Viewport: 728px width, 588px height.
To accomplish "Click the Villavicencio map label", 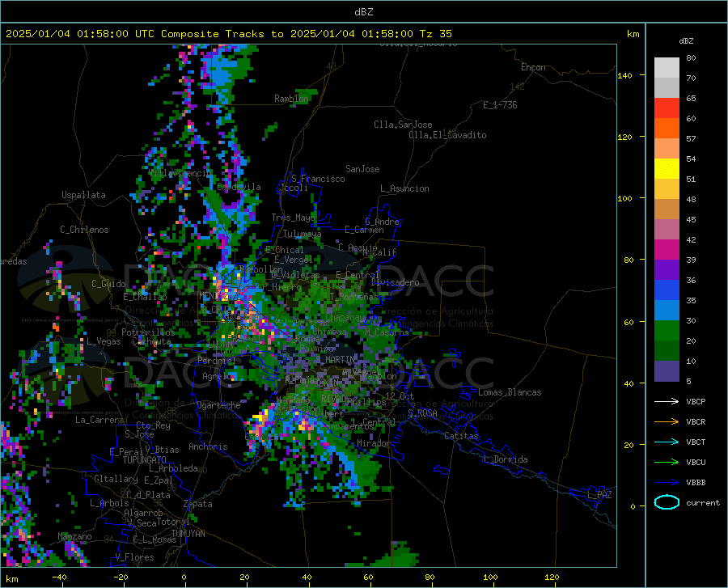I will 180,173.
